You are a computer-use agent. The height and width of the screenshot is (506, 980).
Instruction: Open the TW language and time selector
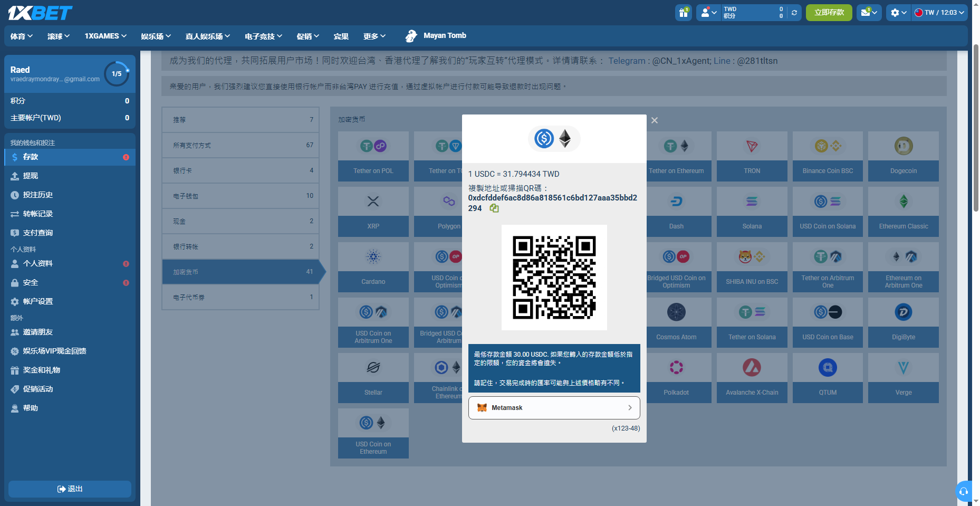[939, 13]
